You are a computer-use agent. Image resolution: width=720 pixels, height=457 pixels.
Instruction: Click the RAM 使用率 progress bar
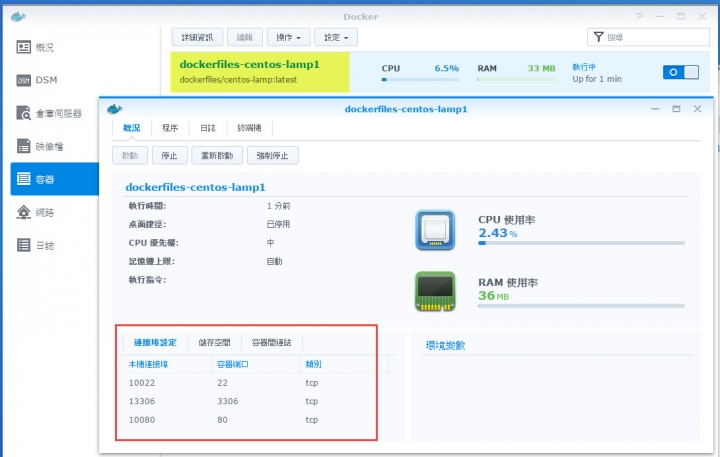[581, 305]
